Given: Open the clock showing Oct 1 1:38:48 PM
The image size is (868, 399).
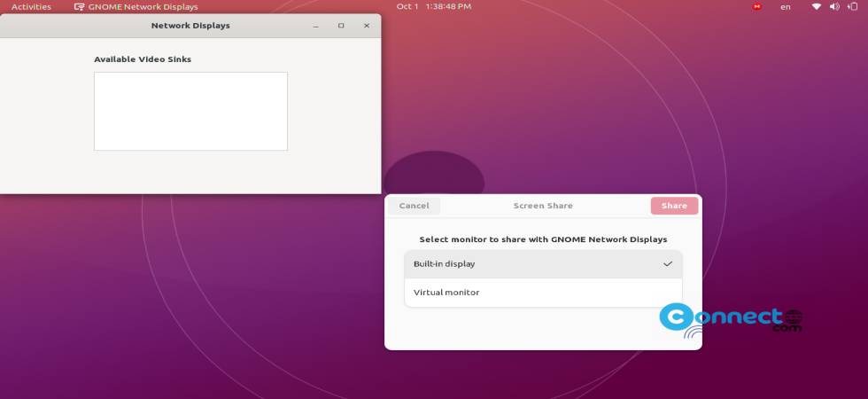Looking at the screenshot, I should [433, 7].
